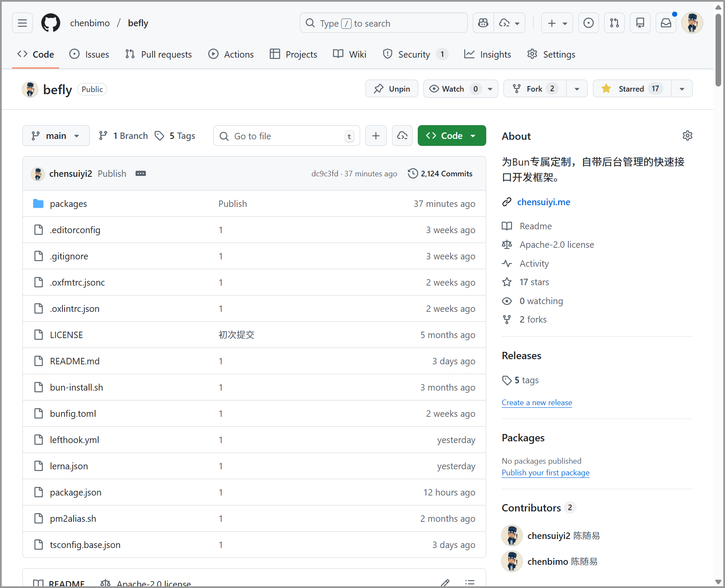Switch to the Code tab

36,55
